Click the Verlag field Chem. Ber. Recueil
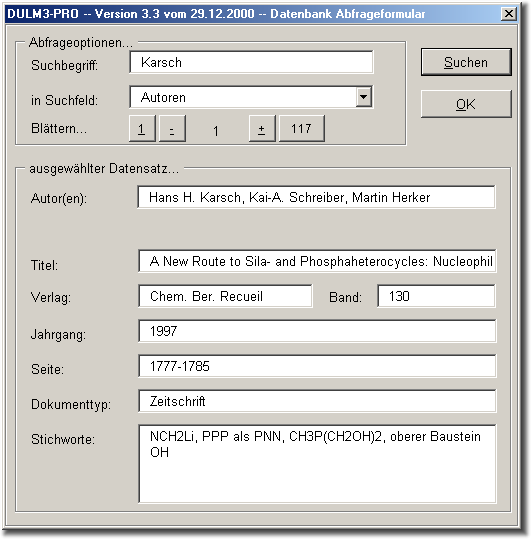This screenshot has width=531, height=539. 225,296
